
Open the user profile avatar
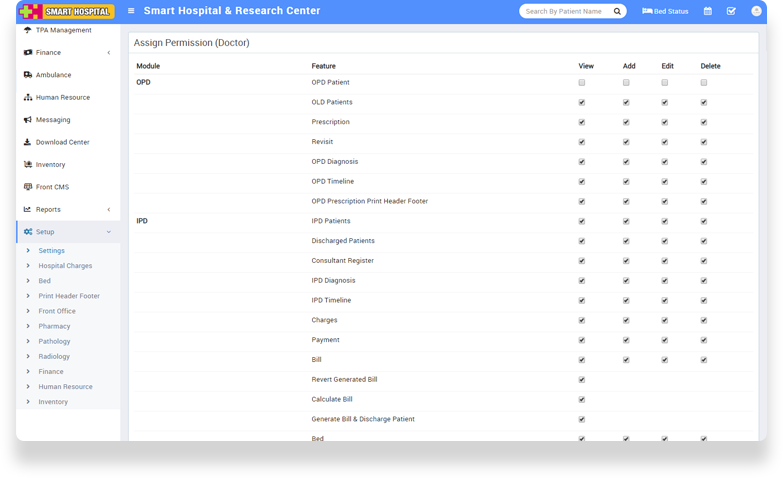(x=756, y=11)
